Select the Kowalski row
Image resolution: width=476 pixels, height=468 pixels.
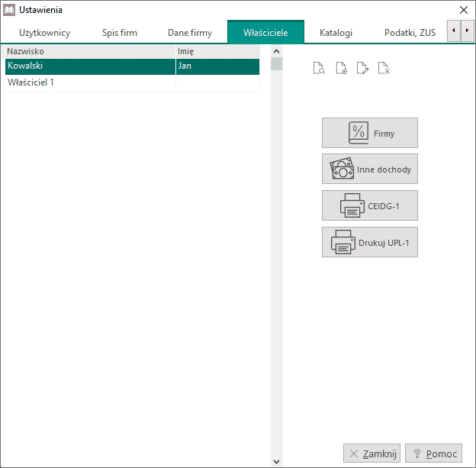[133, 66]
